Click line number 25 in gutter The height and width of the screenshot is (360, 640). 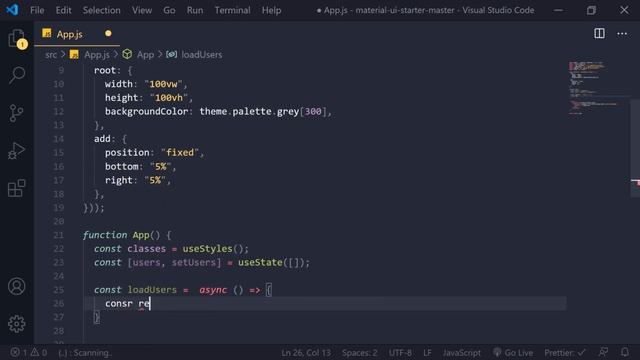[x=59, y=290]
